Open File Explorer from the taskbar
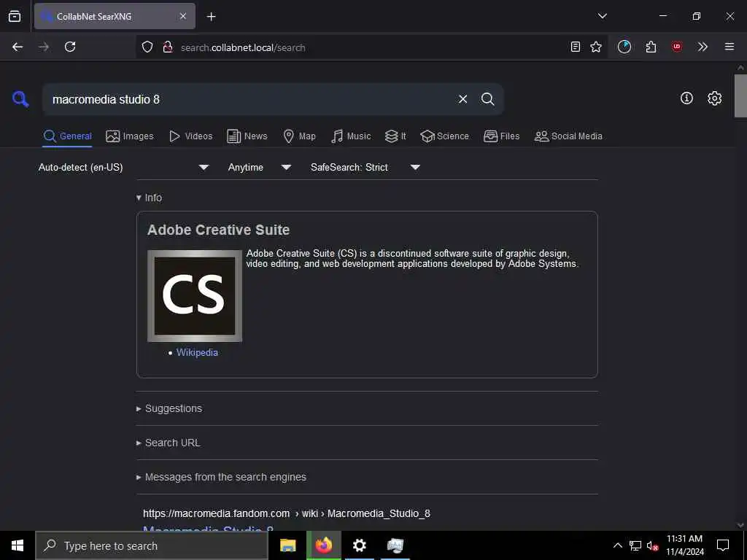 click(287, 545)
